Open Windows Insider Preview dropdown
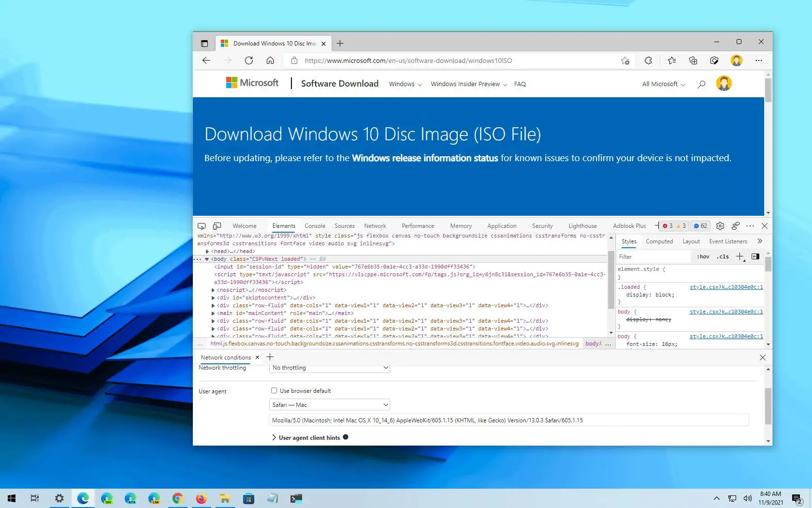 click(x=469, y=84)
